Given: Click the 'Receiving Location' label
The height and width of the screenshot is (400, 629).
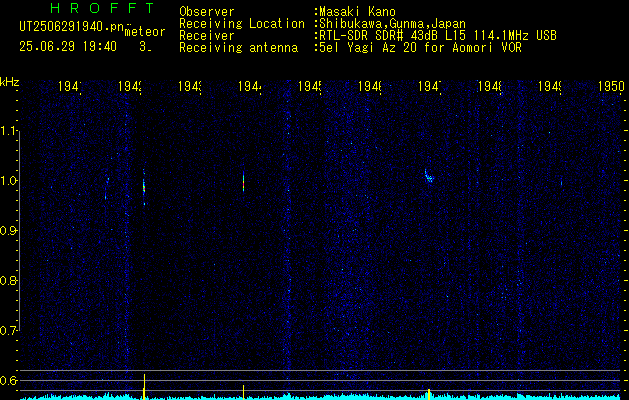Looking at the screenshot, I should tap(242, 24).
